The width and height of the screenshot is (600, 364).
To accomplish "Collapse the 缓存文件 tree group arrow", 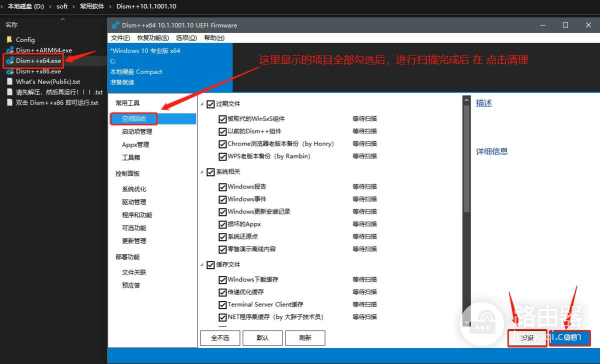I will pyautogui.click(x=202, y=265).
